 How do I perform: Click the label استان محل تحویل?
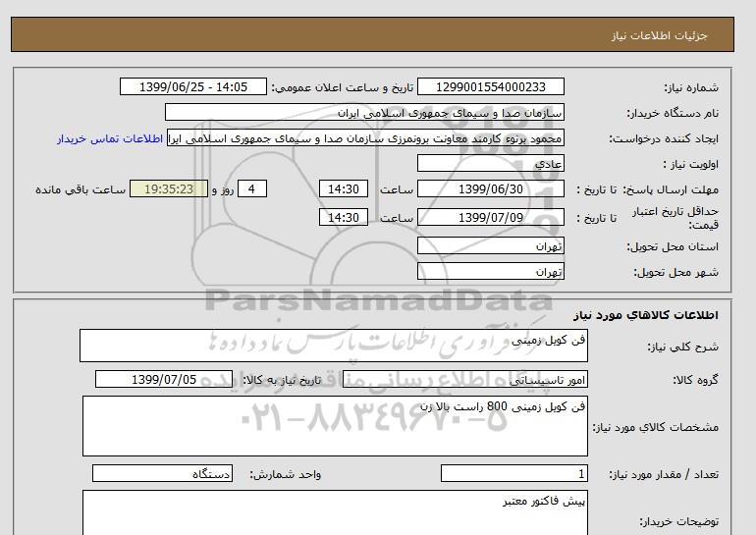[673, 246]
